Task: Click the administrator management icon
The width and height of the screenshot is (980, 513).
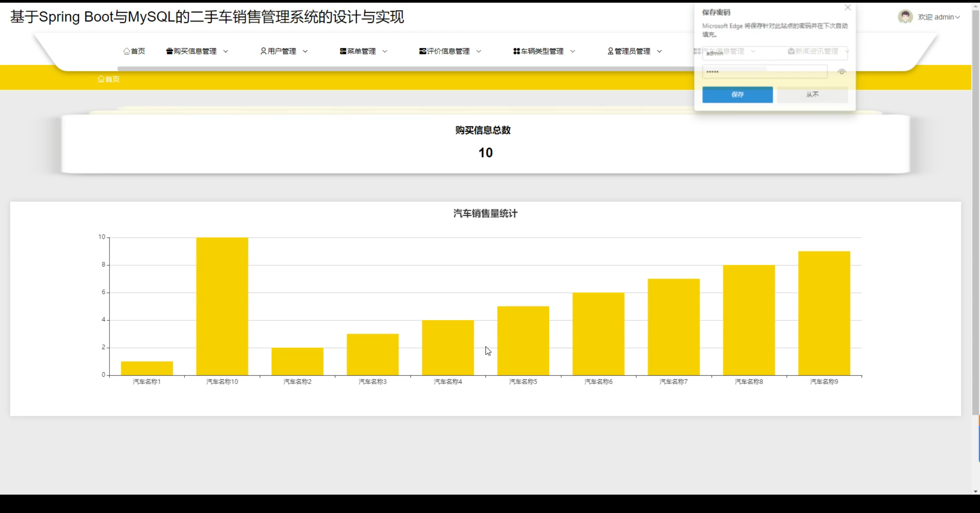Action: 611,51
